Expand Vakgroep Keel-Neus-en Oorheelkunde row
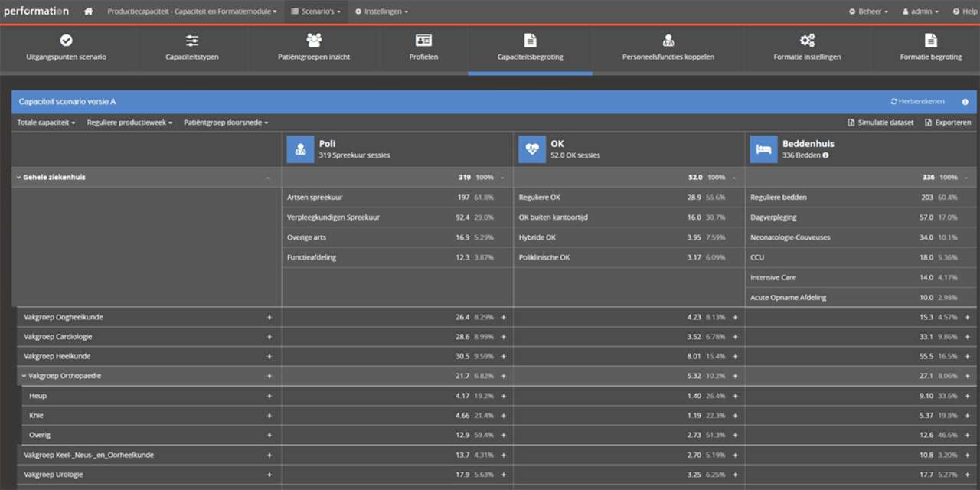The image size is (980, 490). (x=269, y=456)
